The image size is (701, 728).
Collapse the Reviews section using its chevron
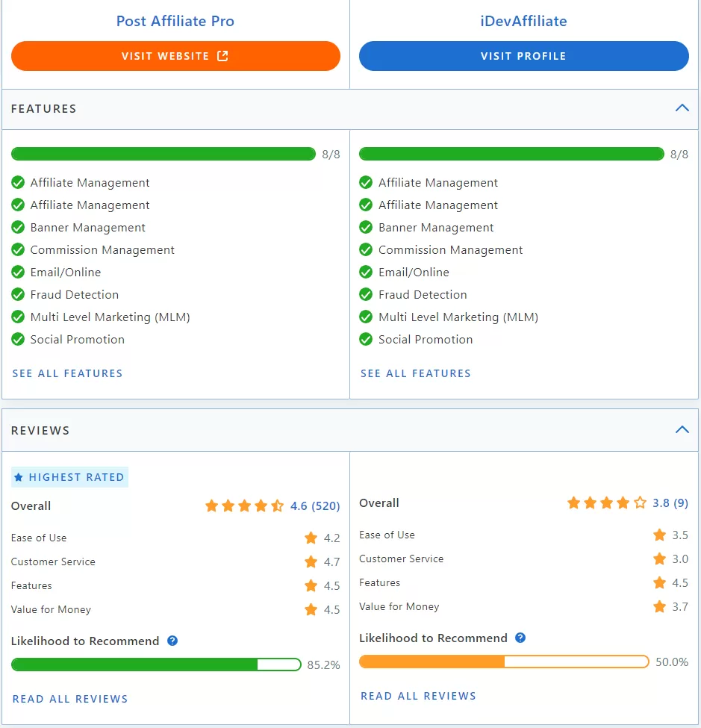682,429
